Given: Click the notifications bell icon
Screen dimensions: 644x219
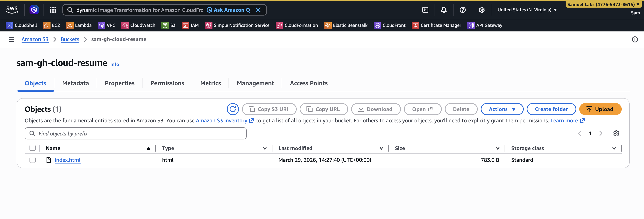Looking at the screenshot, I should point(443,10).
